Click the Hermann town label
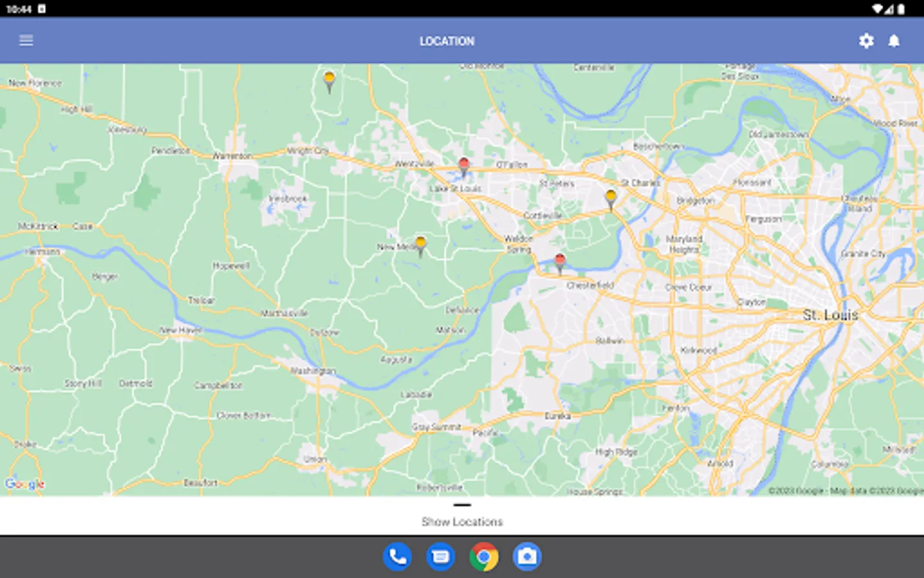The image size is (924, 578). 42,252
